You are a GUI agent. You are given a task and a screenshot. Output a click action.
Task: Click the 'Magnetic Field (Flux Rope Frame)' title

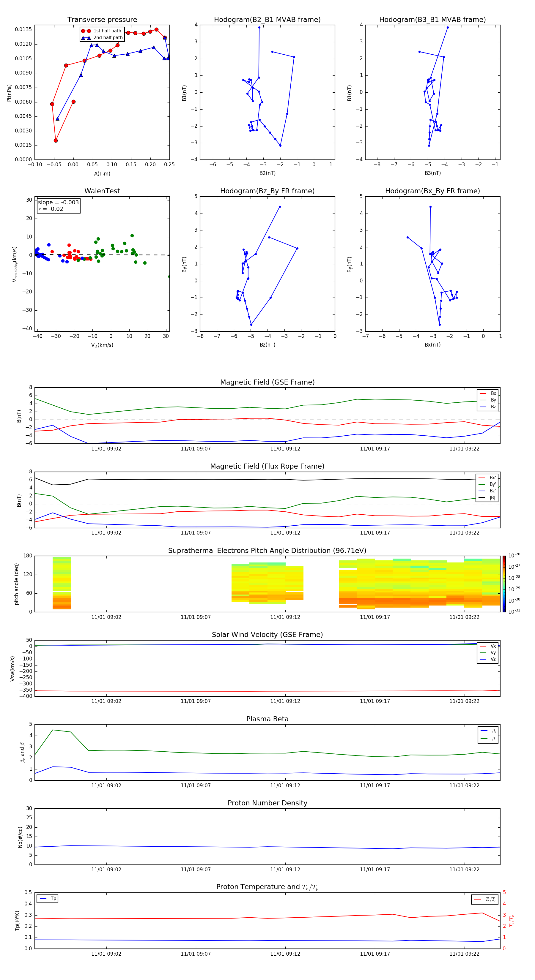pos(267,467)
